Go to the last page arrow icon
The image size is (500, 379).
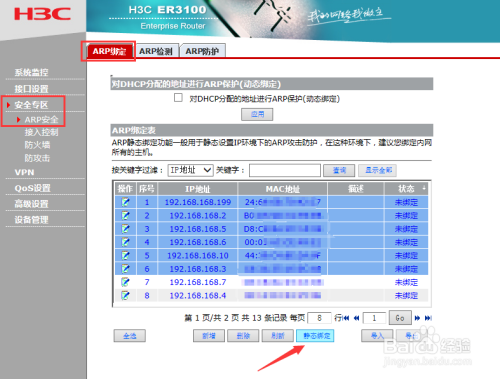[428, 318]
